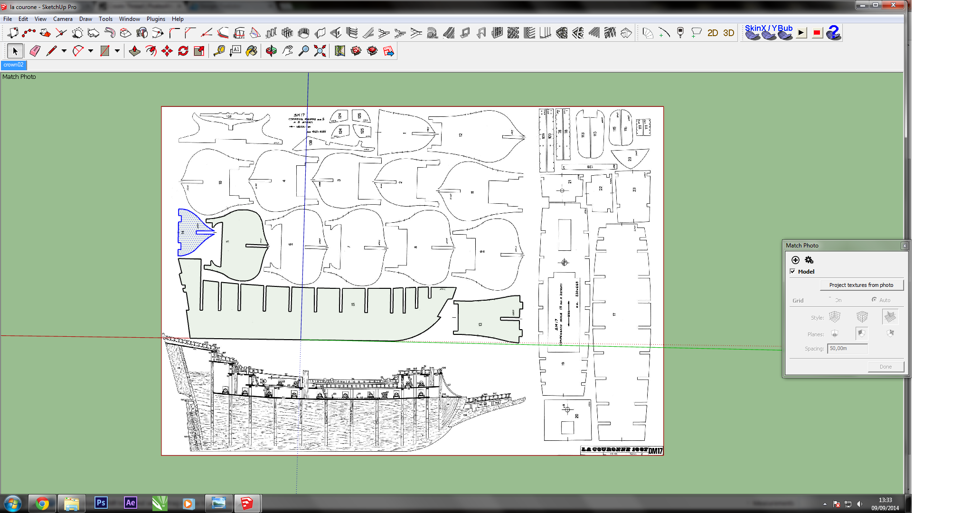The image size is (980, 513).
Task: Pick the Tape Measure tool
Action: pyautogui.click(x=219, y=51)
